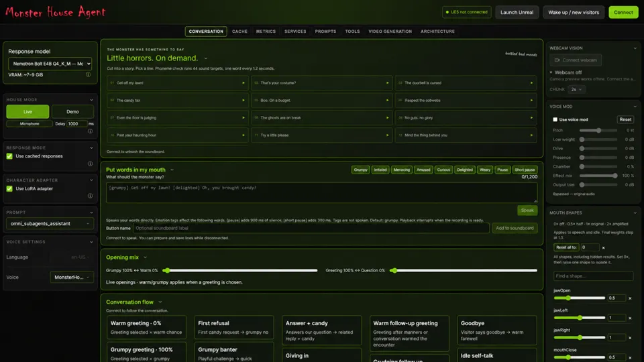The width and height of the screenshot is (644, 362).
Task: Open the Response model dropdown
Action: coord(50,64)
